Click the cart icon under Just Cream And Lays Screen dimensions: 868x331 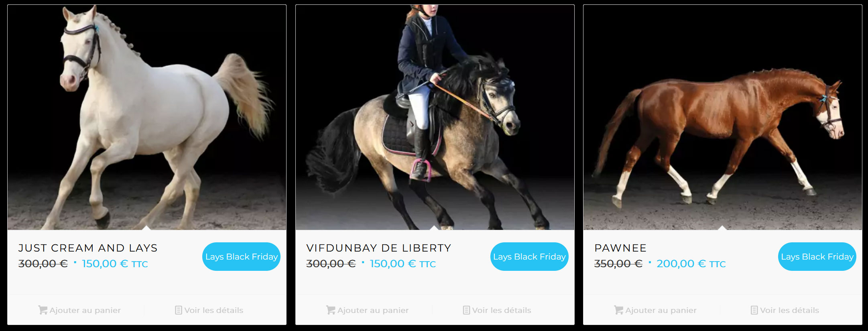click(43, 310)
